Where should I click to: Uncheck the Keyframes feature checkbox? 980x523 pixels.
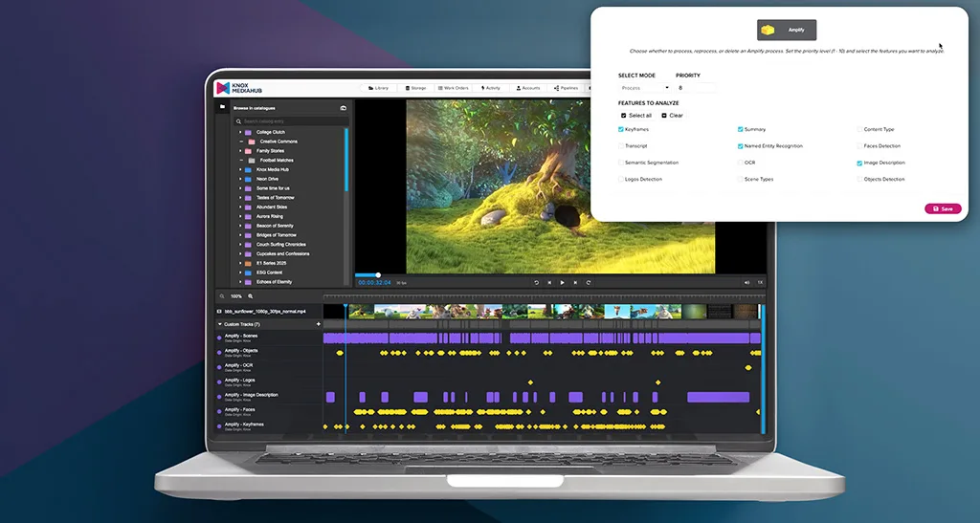tap(621, 129)
